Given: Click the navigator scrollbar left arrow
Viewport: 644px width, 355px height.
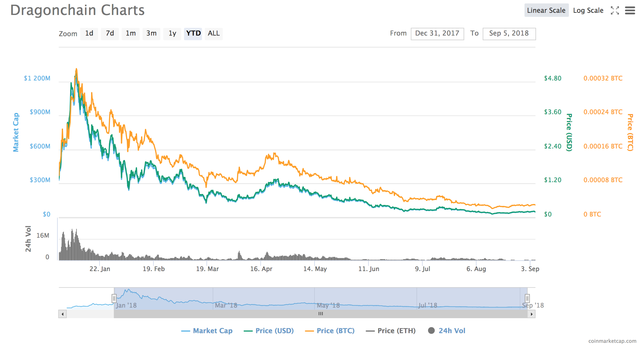Looking at the screenshot, I should tap(62, 314).
